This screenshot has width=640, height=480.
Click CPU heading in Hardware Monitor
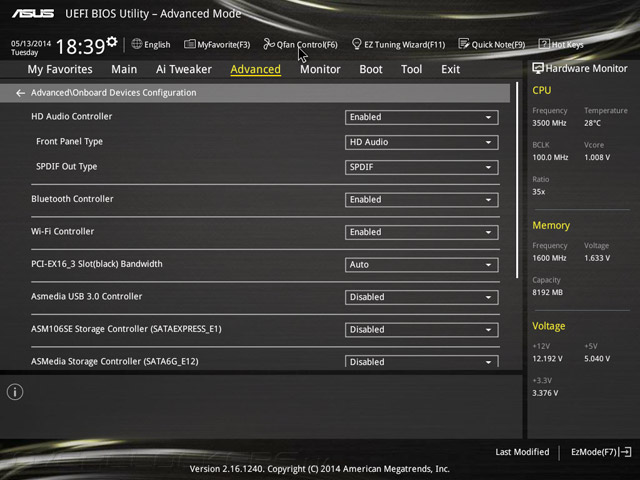pyautogui.click(x=542, y=90)
